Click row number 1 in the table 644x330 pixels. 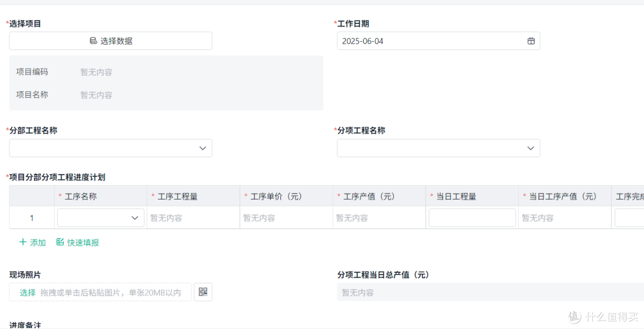[32, 218]
